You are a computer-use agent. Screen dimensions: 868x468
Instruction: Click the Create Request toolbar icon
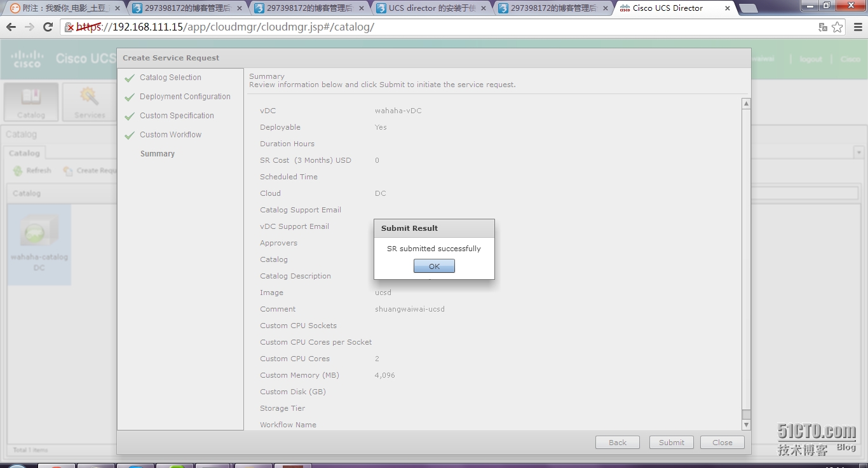point(67,171)
